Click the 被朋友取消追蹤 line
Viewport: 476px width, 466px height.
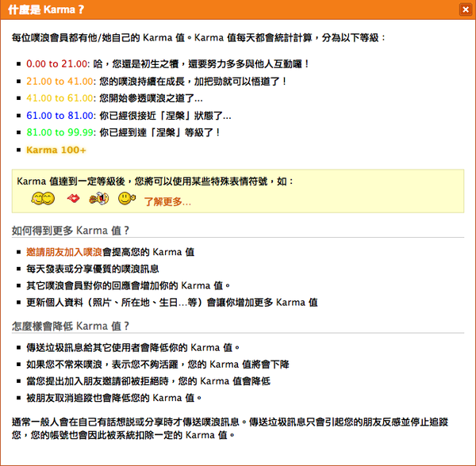113,398
